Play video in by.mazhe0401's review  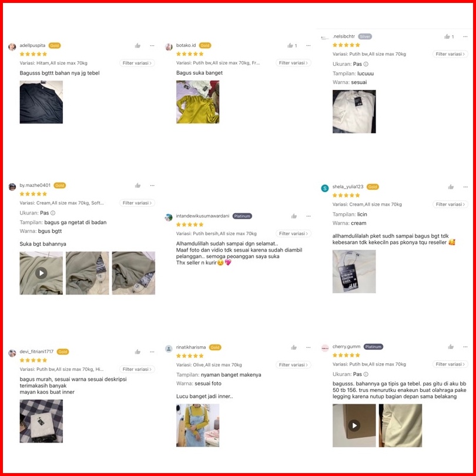click(41, 273)
